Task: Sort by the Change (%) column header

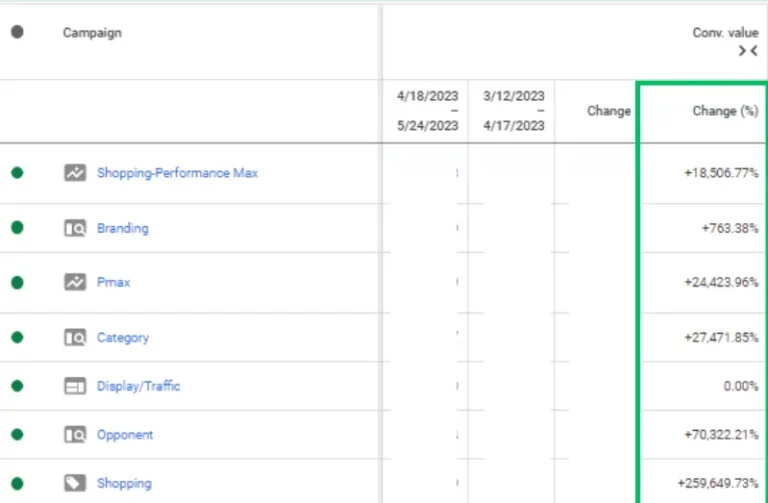Action: pos(724,111)
